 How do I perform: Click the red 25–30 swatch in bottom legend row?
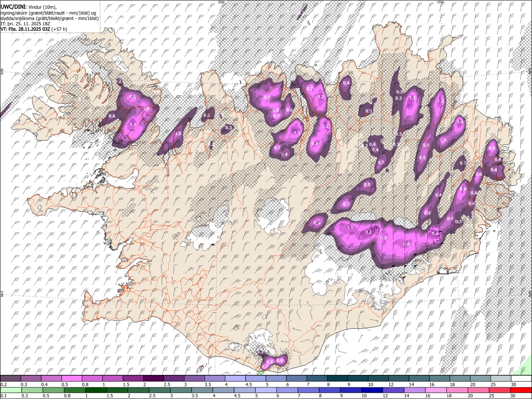(x=500, y=390)
